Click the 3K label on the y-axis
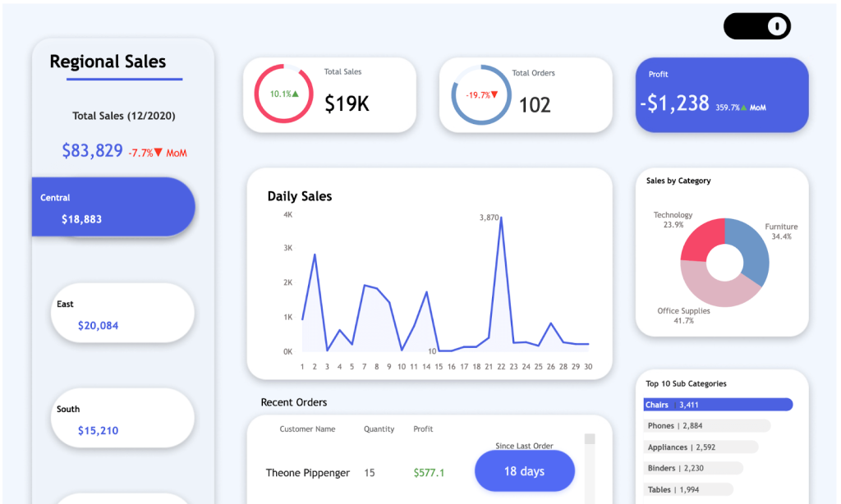 [x=288, y=248]
